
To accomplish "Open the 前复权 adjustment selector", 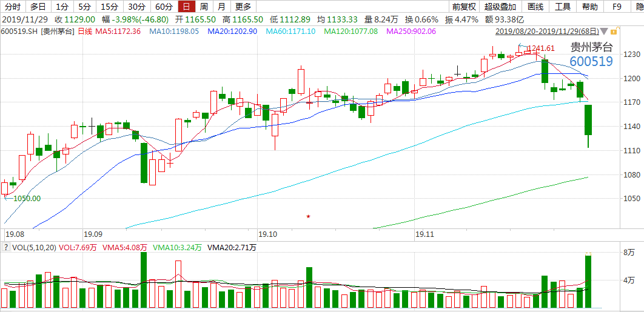I will (464, 6).
